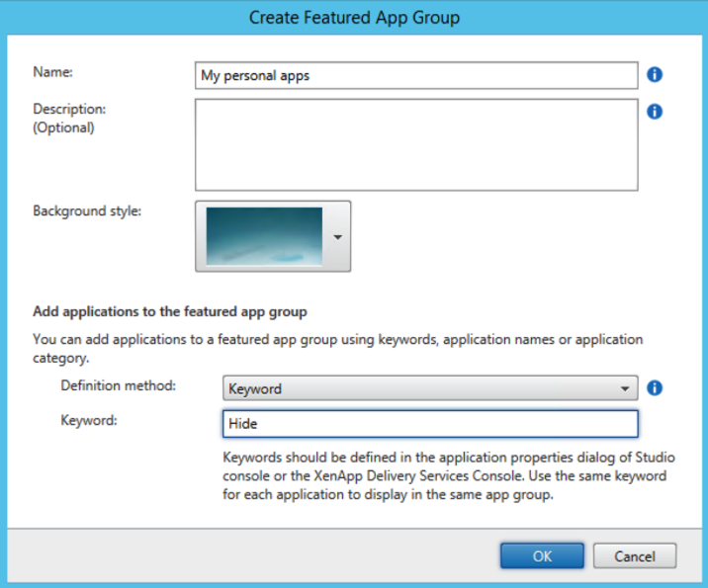Click the keyword help text about Studio console
The image size is (708, 588).
coord(448,476)
